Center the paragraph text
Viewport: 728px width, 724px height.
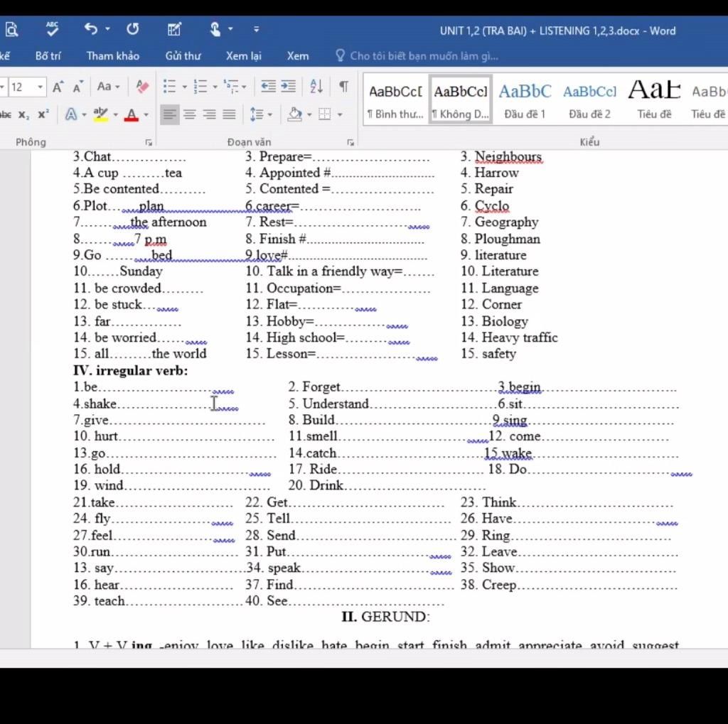coord(189,114)
